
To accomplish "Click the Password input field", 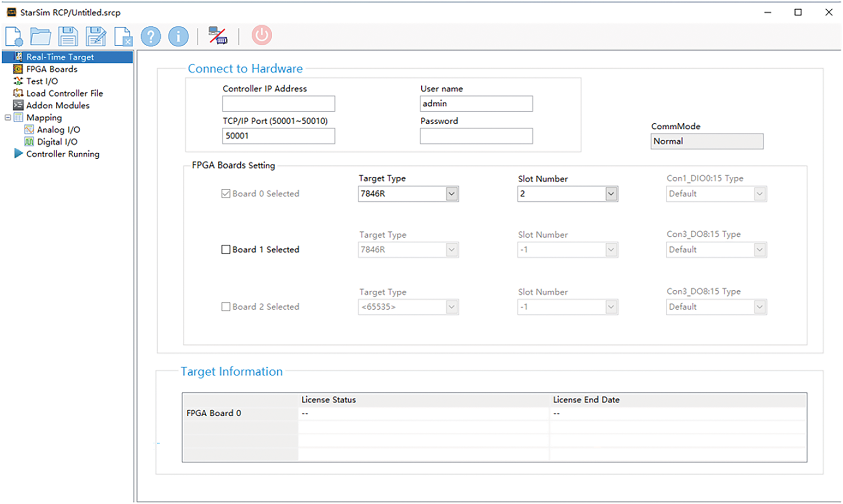I will point(476,136).
